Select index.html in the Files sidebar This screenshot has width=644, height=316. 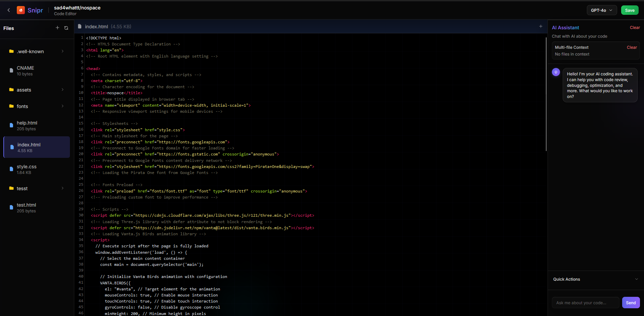[x=37, y=147]
